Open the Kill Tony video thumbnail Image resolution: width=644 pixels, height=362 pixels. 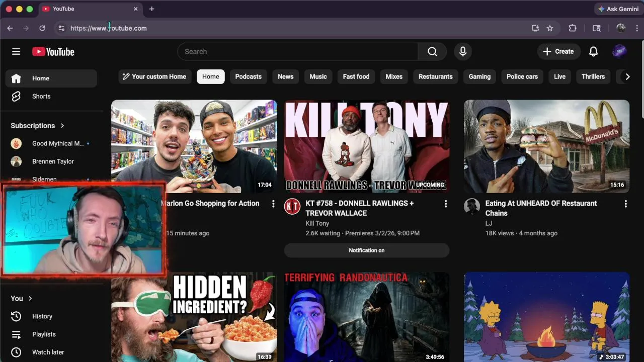pos(367,146)
